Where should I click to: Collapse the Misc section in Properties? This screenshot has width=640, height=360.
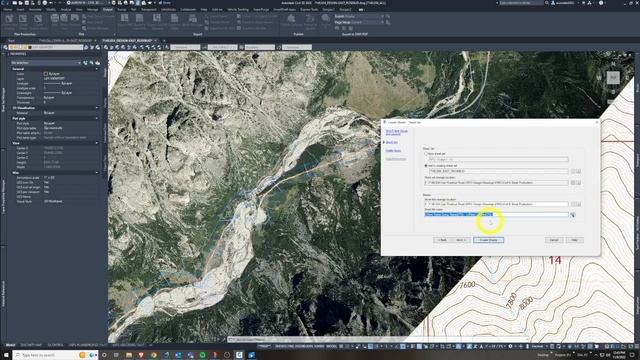point(97,173)
